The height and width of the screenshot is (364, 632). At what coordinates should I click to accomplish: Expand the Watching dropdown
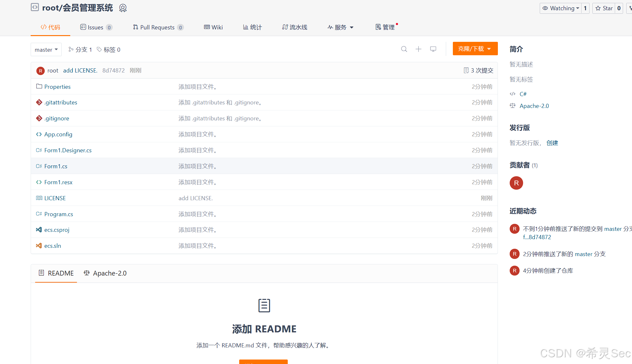tap(561, 8)
